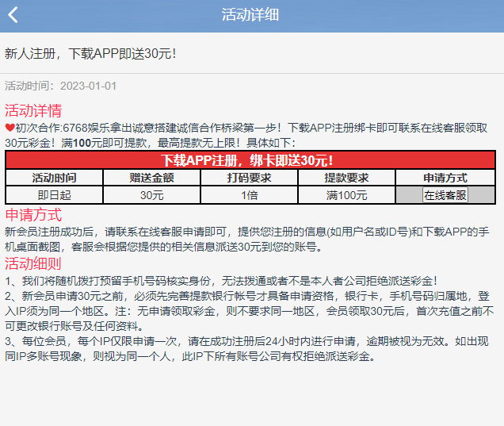Screen dimensions: 504x426
Task: Select the 提款要求 table column header
Action: click(x=347, y=178)
